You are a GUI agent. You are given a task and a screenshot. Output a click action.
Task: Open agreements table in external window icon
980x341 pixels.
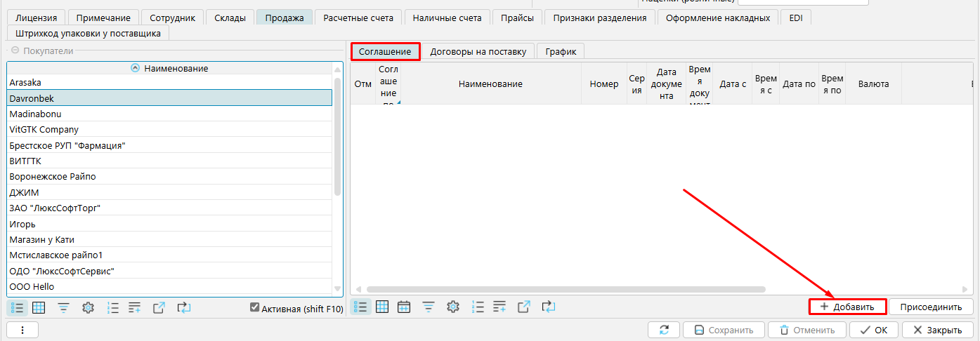tap(524, 307)
